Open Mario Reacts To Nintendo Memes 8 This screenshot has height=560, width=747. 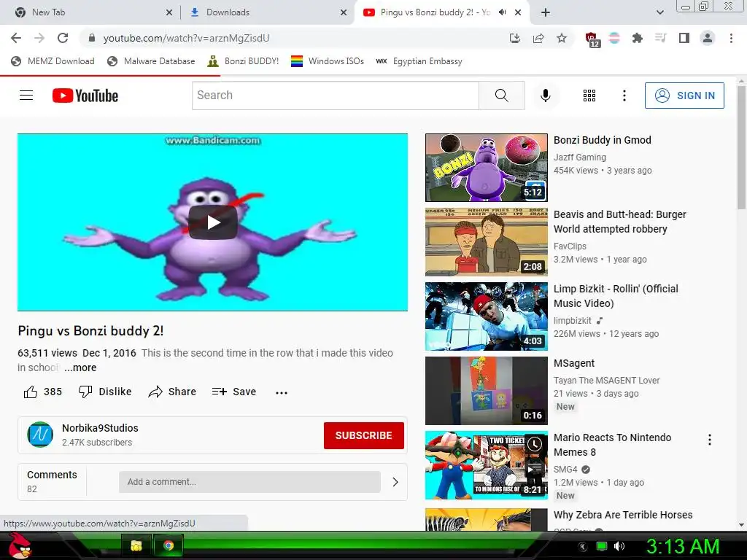click(x=612, y=445)
